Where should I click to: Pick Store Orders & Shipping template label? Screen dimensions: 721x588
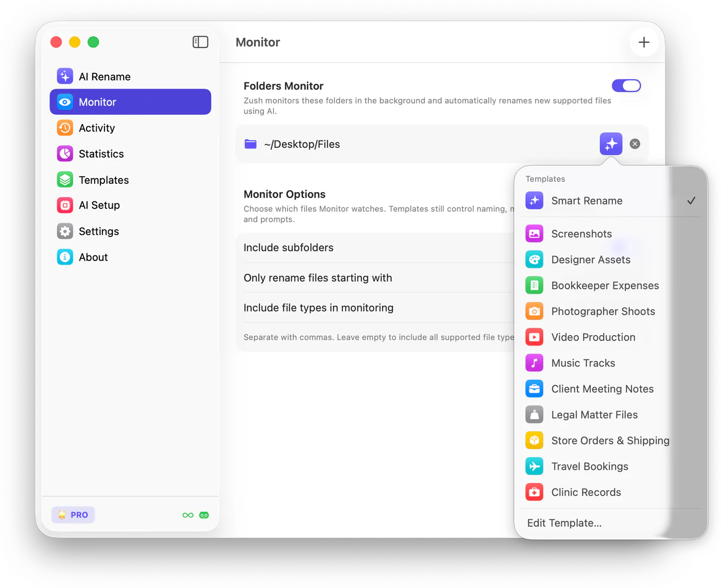coord(610,441)
